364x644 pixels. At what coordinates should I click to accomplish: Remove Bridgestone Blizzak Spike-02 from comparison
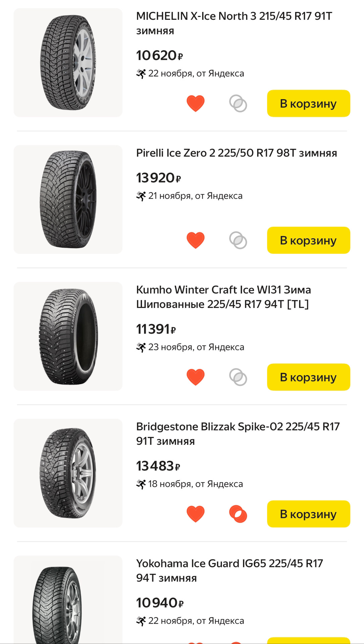238,514
